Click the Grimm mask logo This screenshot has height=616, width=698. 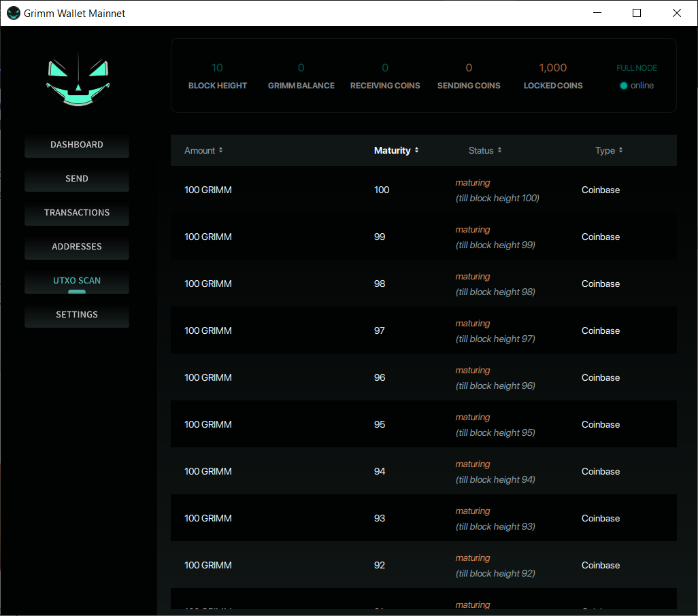click(78, 80)
